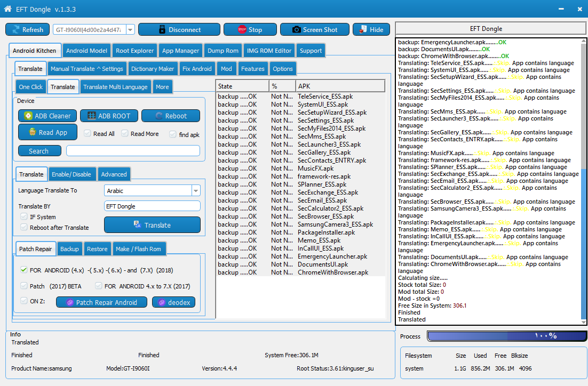
Task: Click the icon on the Hide button
Action: [363, 29]
